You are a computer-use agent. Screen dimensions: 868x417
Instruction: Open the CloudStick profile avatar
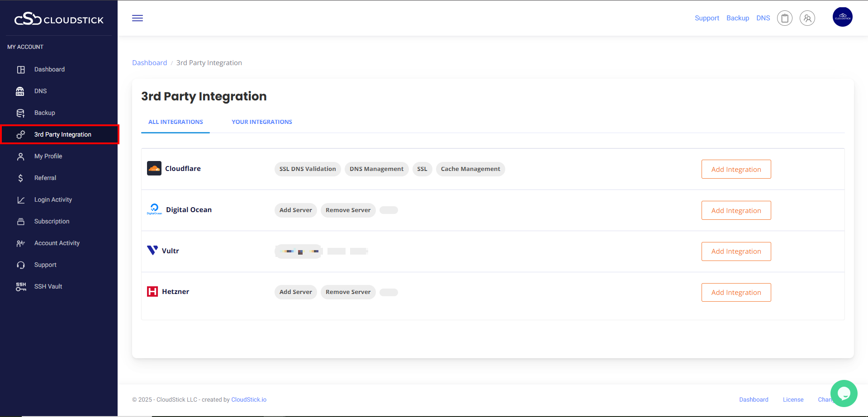(x=842, y=17)
